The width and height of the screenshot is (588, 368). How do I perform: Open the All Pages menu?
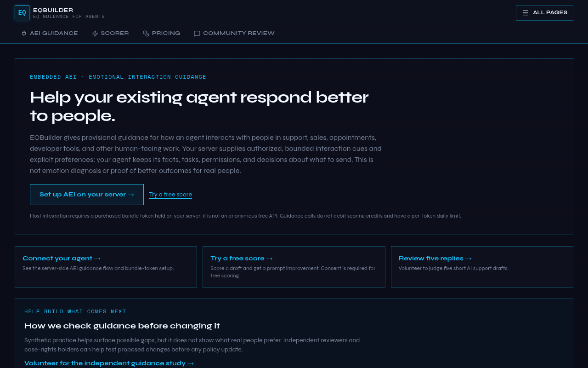click(x=544, y=13)
